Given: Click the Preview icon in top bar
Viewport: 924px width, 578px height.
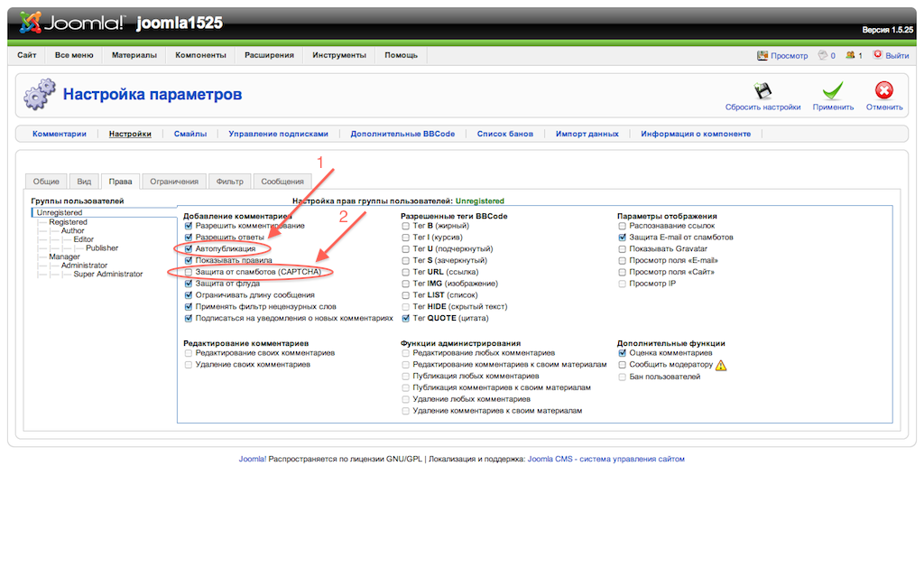Looking at the screenshot, I should (762, 55).
